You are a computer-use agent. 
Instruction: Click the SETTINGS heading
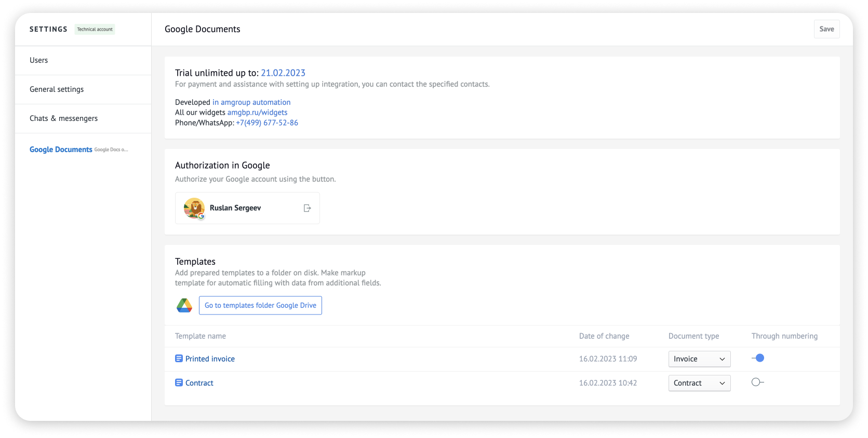(x=48, y=29)
